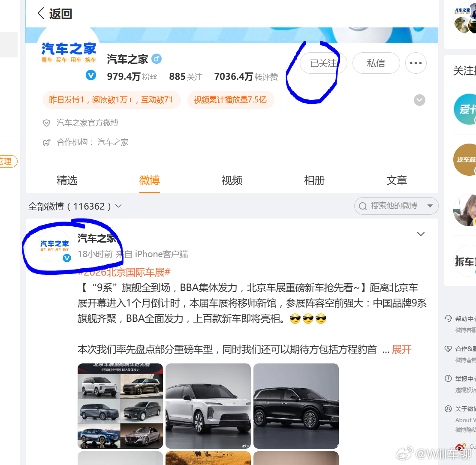Open the 全部微博 (116362) filter dropdown
This screenshot has width=476, height=465.
pos(75,206)
